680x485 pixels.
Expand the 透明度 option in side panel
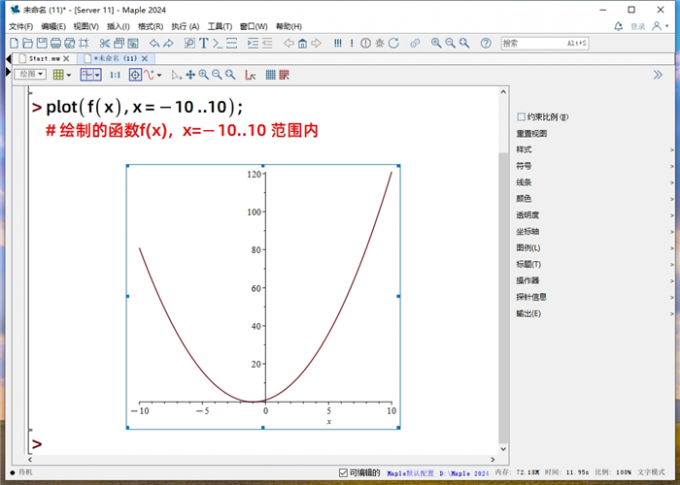[528, 215]
